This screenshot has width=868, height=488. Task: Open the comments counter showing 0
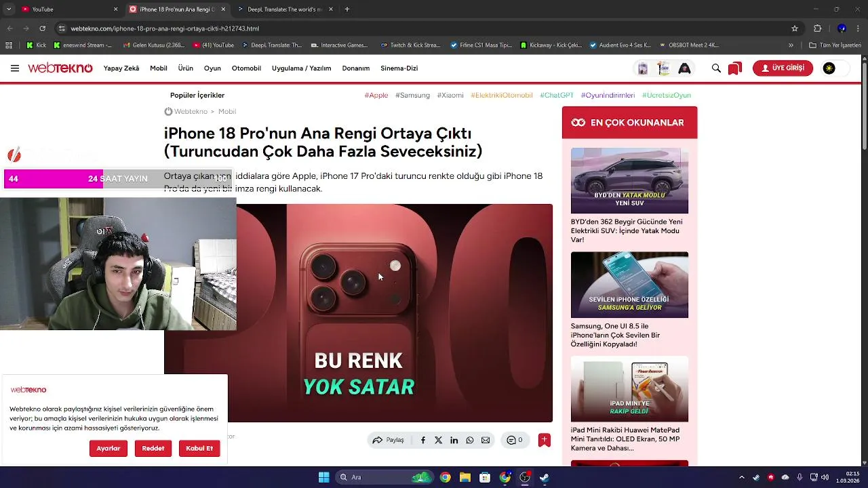click(515, 440)
